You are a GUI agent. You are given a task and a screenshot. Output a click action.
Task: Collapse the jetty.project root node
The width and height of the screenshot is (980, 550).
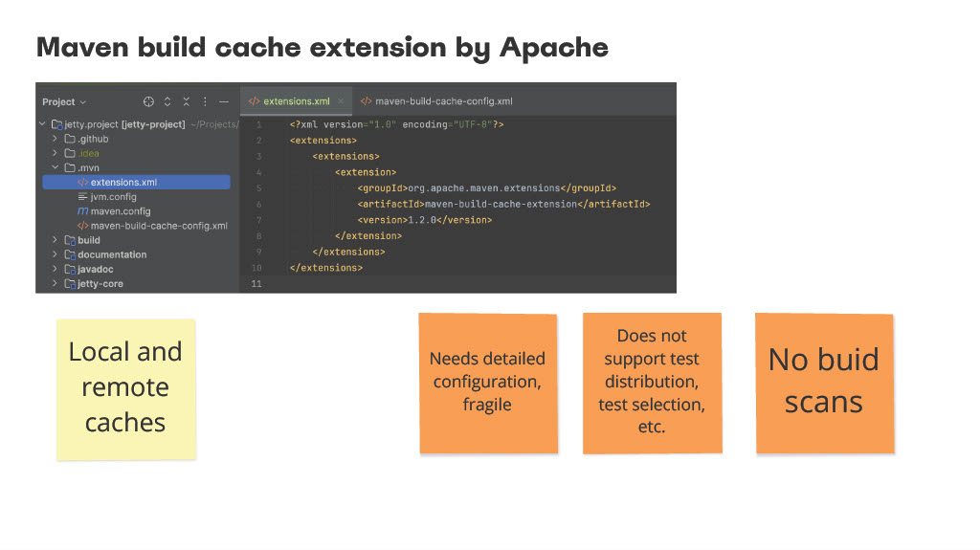point(42,124)
